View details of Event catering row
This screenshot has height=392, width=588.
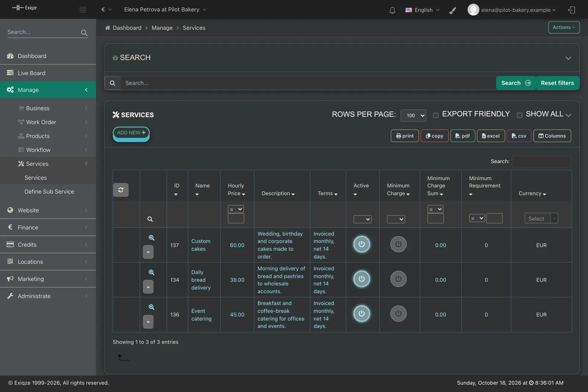point(151,307)
